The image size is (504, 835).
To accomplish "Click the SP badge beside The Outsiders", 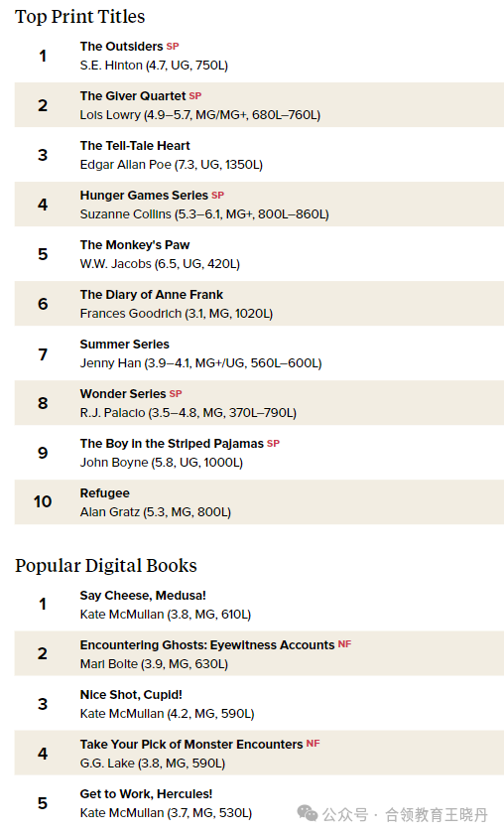I will click(x=173, y=47).
